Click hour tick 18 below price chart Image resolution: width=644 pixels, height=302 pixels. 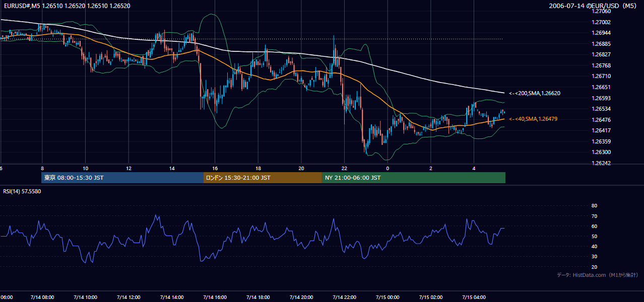(258, 168)
